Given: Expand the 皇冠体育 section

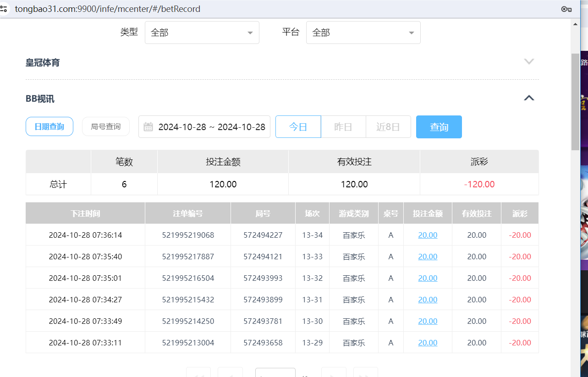Looking at the screenshot, I should pyautogui.click(x=529, y=61).
